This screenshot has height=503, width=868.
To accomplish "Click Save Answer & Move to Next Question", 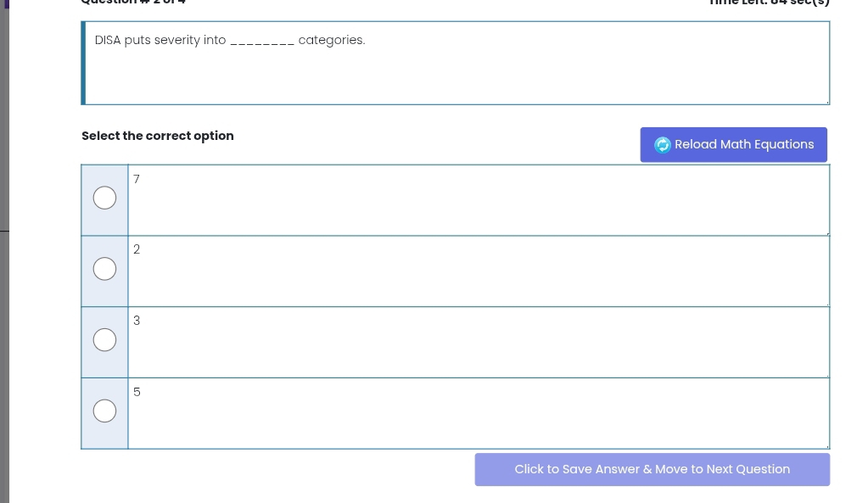I will 652,469.
